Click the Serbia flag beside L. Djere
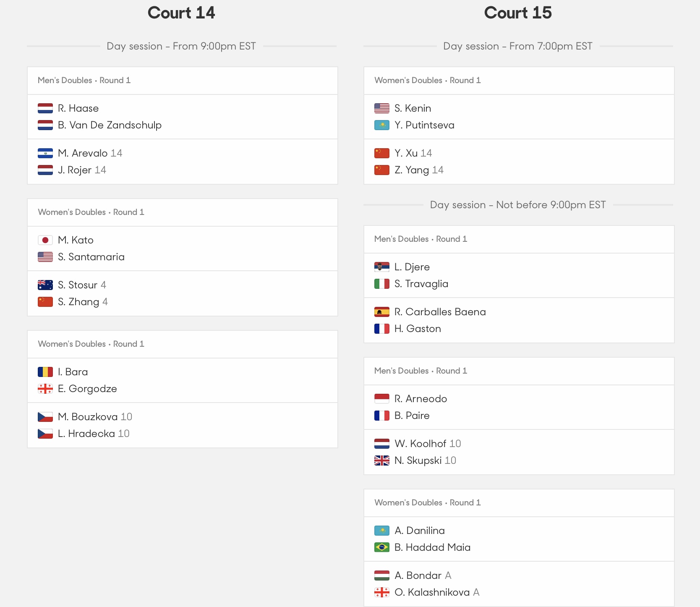This screenshot has height=607, width=700. 382,267
